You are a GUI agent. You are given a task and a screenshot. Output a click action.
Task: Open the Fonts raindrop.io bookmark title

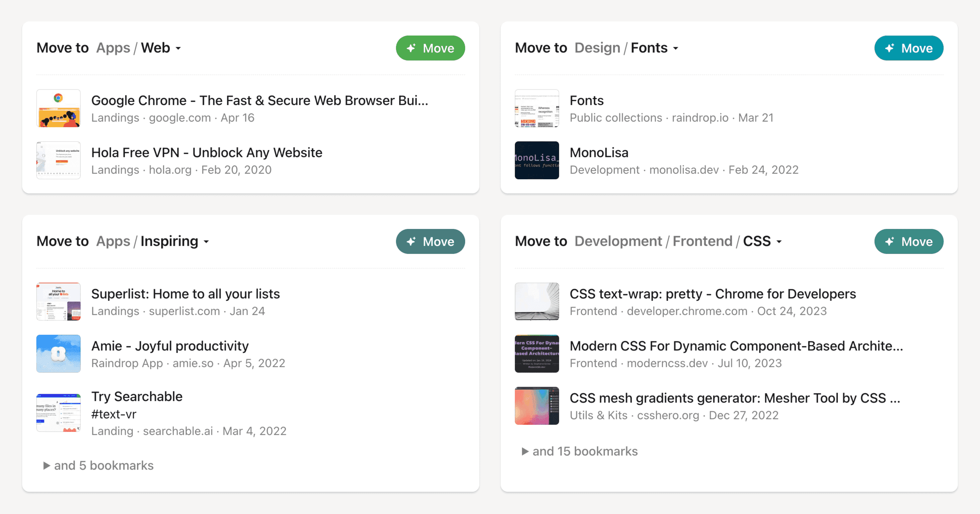point(587,101)
